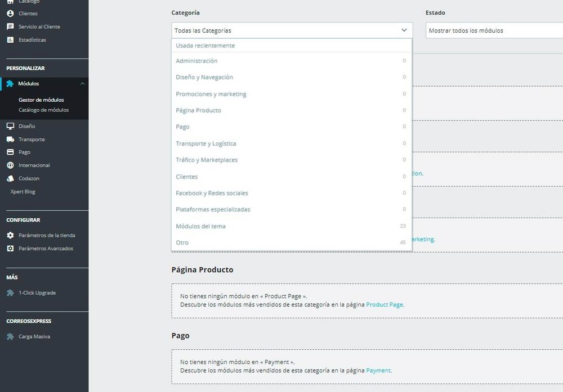Select Plataformas especializadas option

point(292,209)
